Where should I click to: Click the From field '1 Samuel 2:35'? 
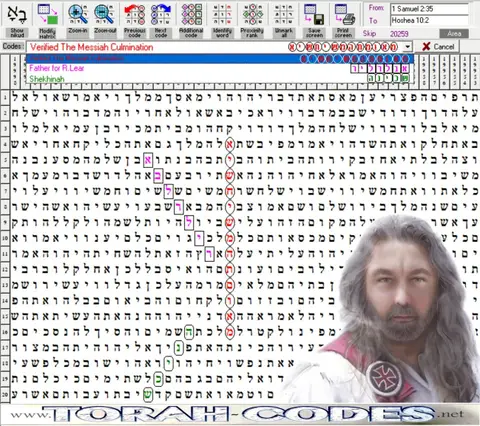(x=429, y=9)
